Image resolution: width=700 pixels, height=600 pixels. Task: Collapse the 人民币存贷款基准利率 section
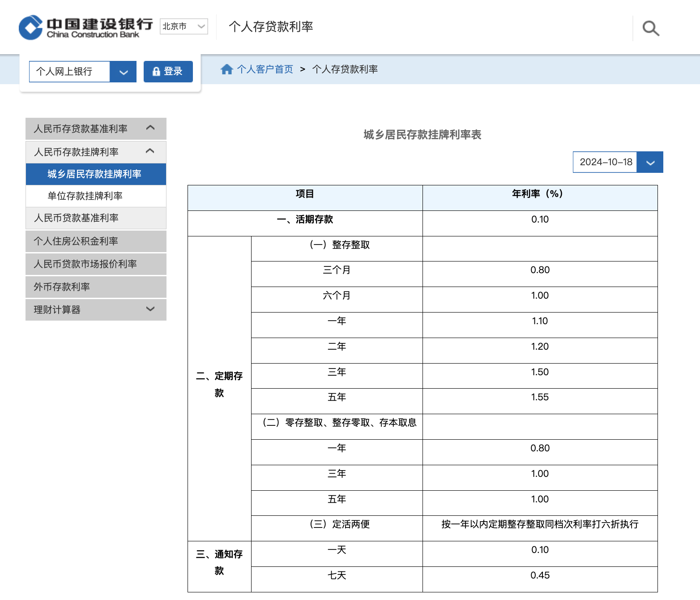[x=150, y=128]
